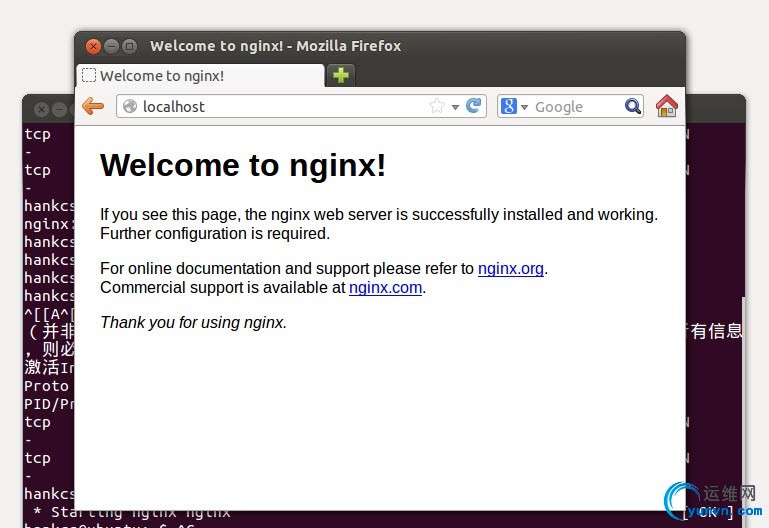Open the nginx.com link
769x528 pixels.
385,288
